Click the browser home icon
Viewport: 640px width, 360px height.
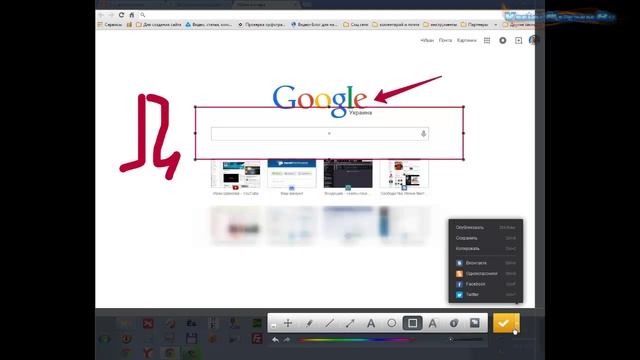point(131,15)
